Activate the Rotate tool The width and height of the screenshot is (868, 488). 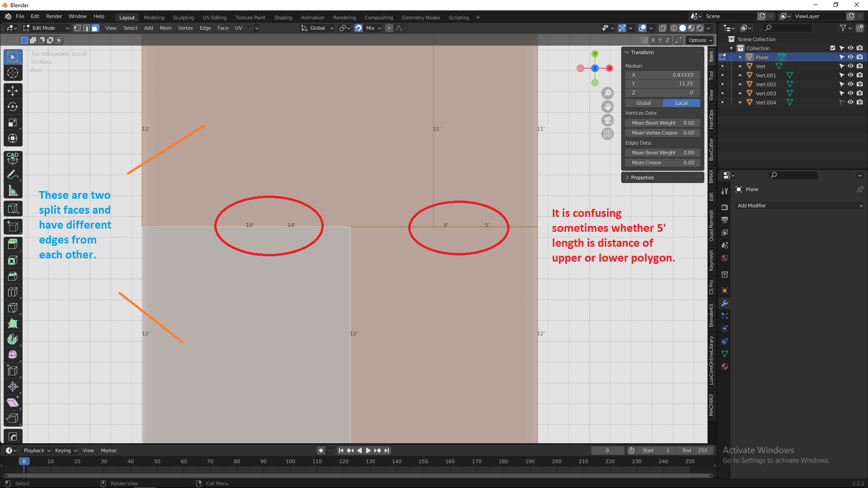(x=13, y=107)
